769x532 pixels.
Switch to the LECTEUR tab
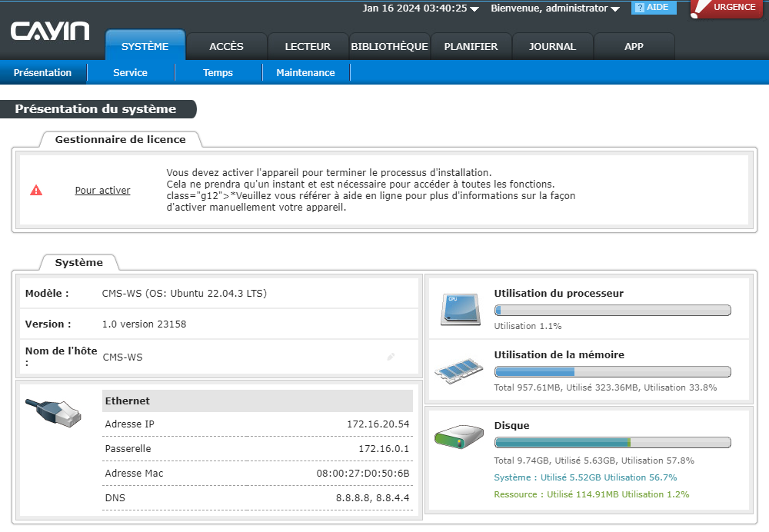(308, 47)
